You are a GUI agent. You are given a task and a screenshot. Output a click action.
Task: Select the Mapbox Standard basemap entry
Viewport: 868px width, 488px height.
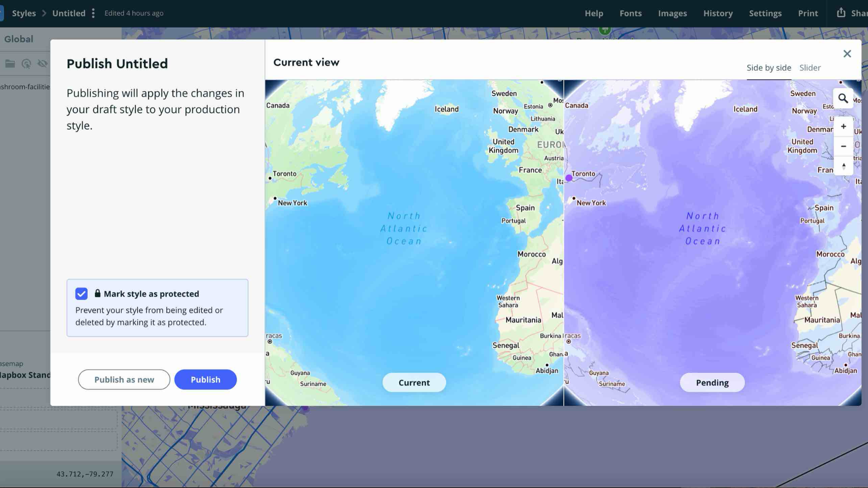(25, 375)
